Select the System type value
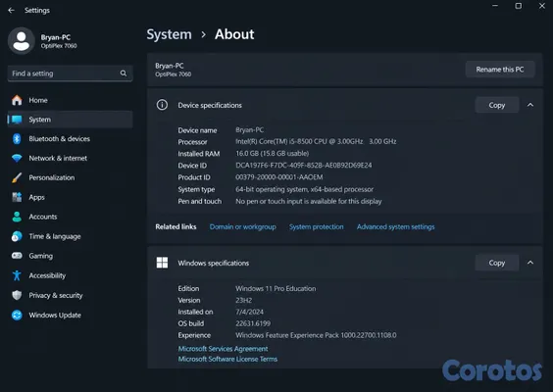Image resolution: width=553 pixels, height=392 pixels. pos(304,189)
